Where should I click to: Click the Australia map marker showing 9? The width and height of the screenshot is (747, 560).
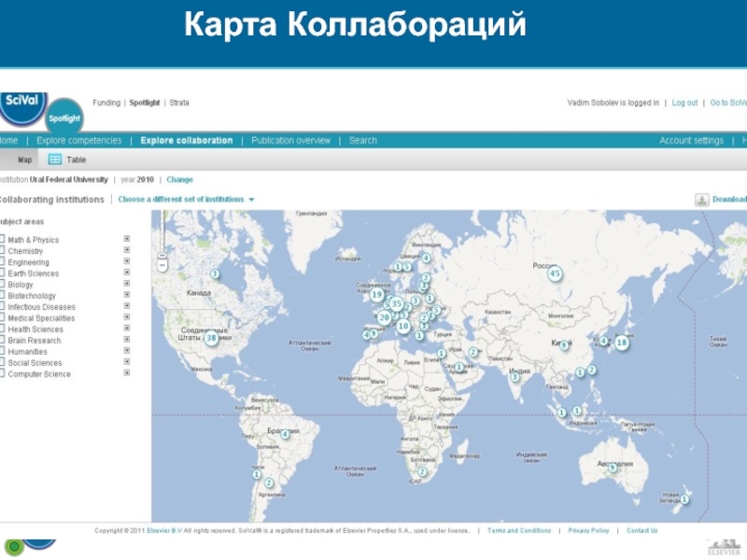pyautogui.click(x=613, y=468)
